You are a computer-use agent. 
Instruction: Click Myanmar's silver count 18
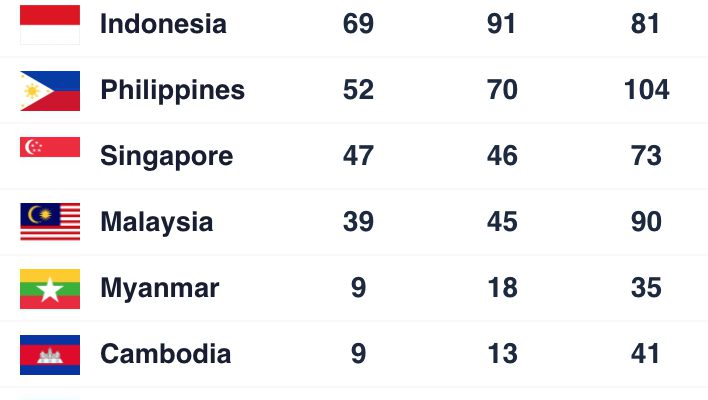pos(502,288)
